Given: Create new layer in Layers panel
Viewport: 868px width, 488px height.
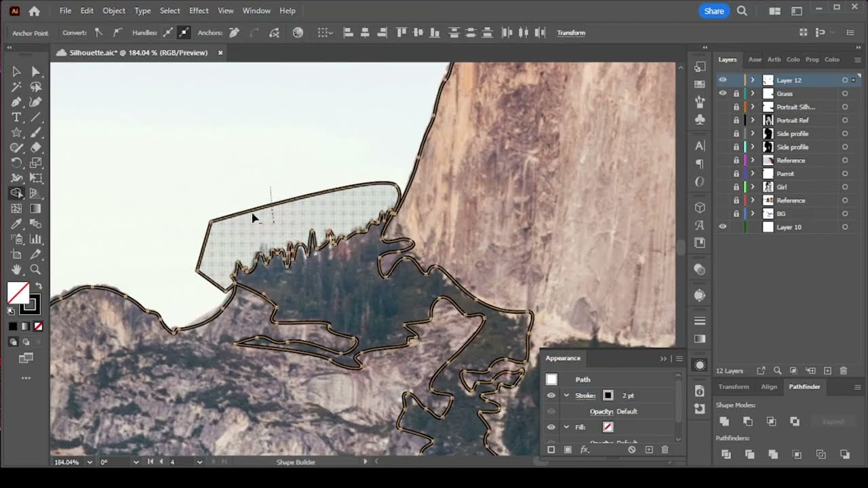Looking at the screenshot, I should [x=827, y=371].
